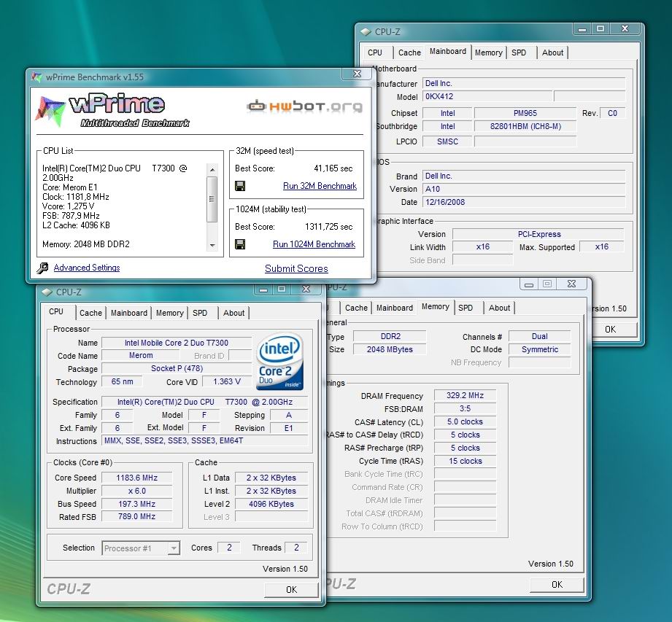Viewport: 672px width, 622px height.
Task: Open Advanced Settings link
Action: [x=87, y=268]
